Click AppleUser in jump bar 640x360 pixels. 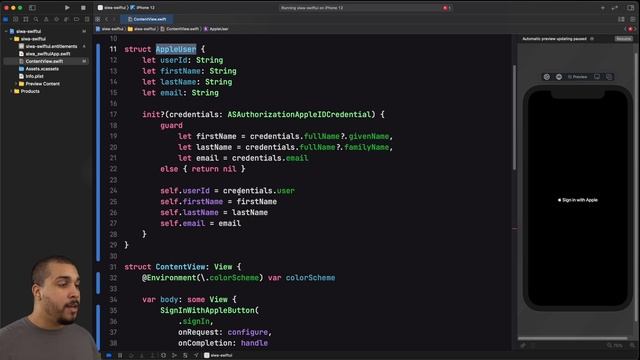click(216, 29)
